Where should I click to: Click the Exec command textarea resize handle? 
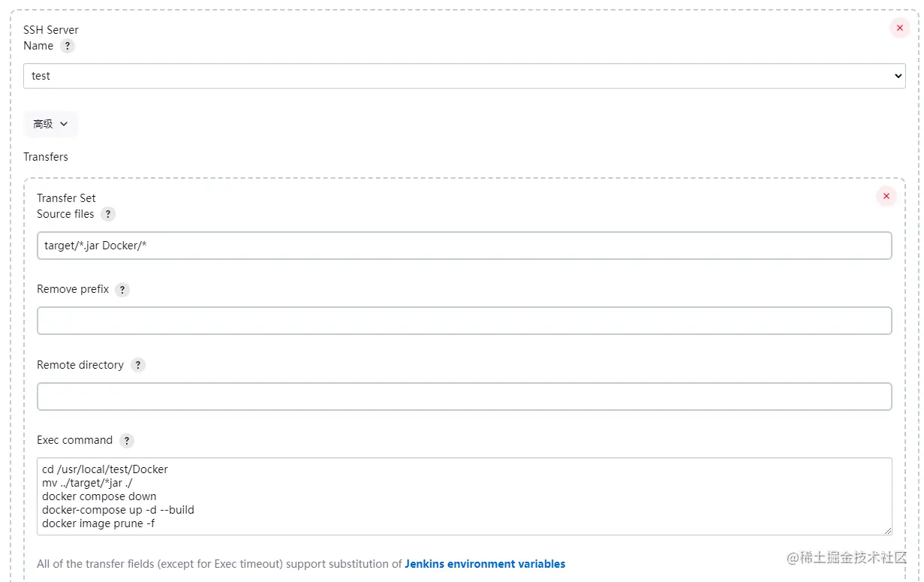[887, 530]
